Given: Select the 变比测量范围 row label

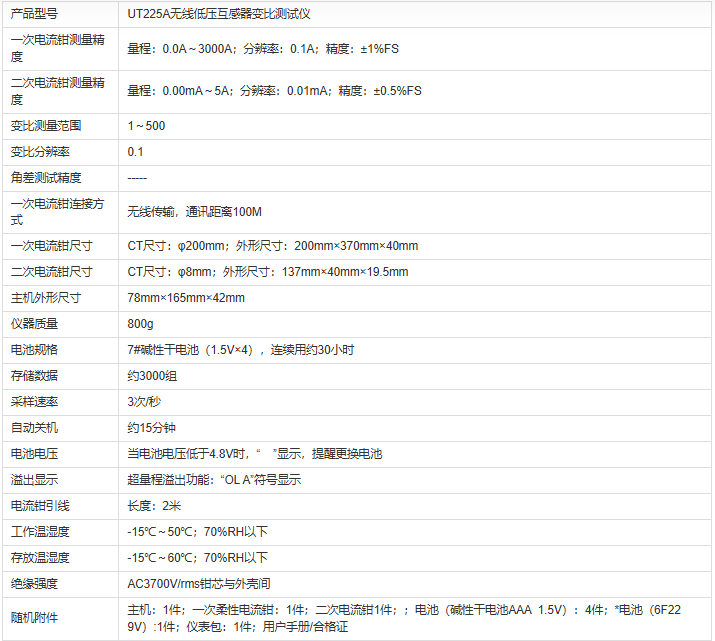Looking at the screenshot, I should click(46, 126).
